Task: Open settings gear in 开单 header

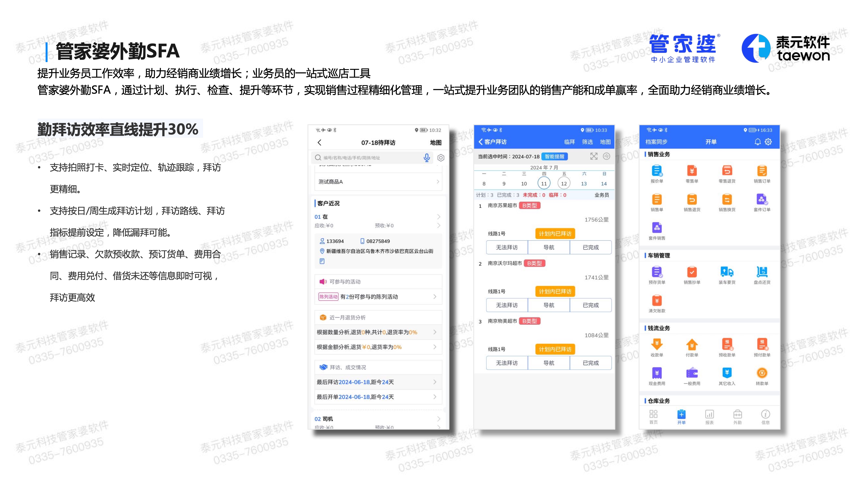Action: point(768,142)
